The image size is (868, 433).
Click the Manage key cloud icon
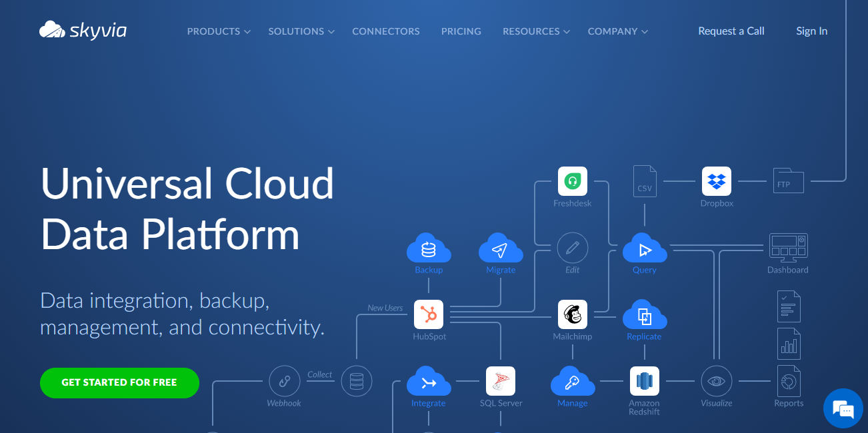tap(573, 381)
